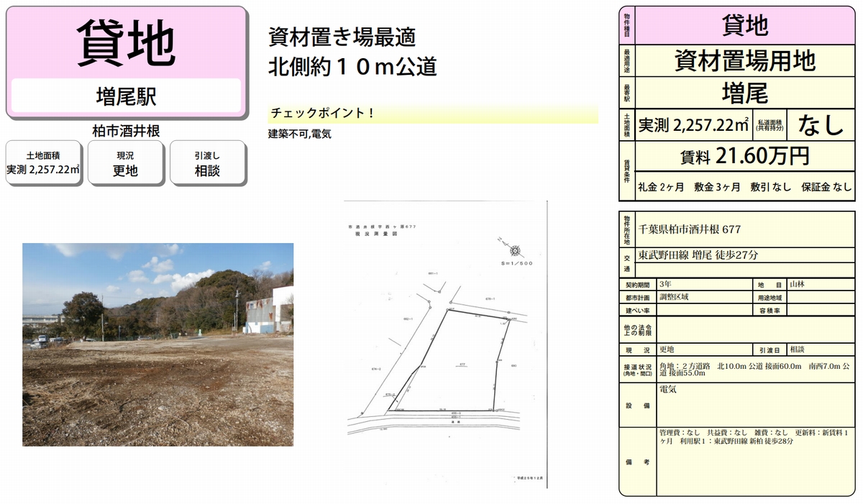Click 貸地 in the 物件種目 table row
The image size is (863, 504).
(x=745, y=25)
